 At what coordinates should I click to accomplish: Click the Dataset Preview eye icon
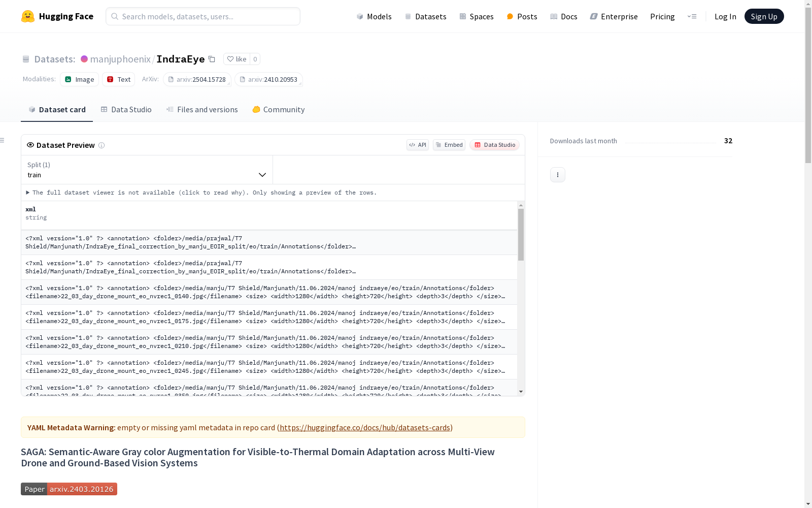click(x=30, y=145)
